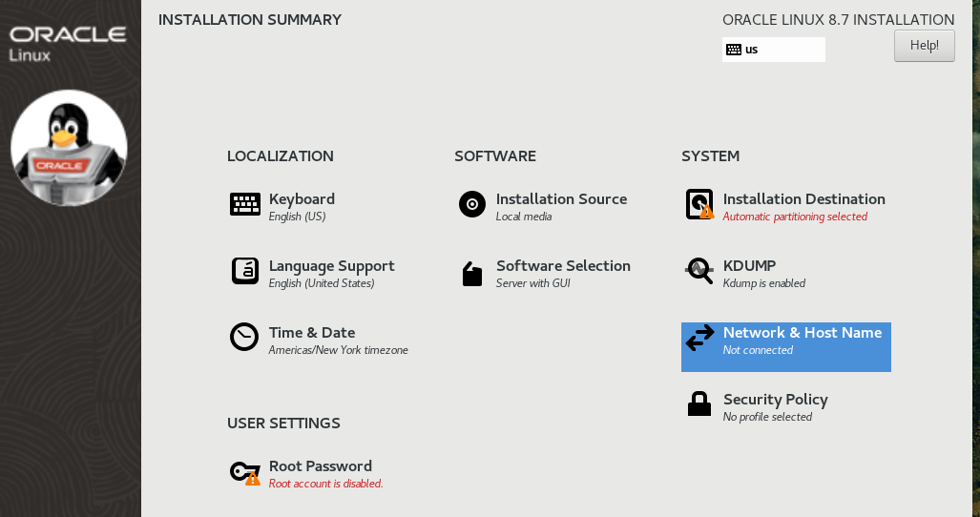Choose the Installation Source label
Viewport: 980px width, 517px height.
coord(561,199)
